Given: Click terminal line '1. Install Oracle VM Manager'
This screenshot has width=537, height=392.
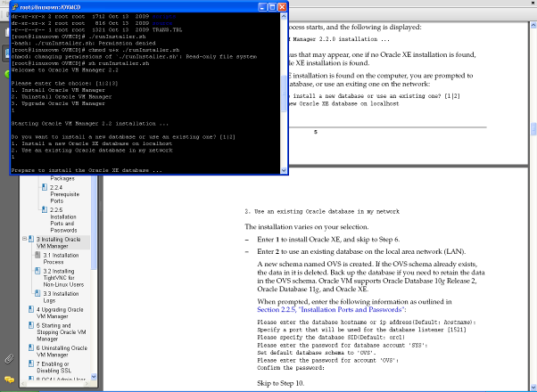Looking at the screenshot, I should pyautogui.click(x=58, y=90).
